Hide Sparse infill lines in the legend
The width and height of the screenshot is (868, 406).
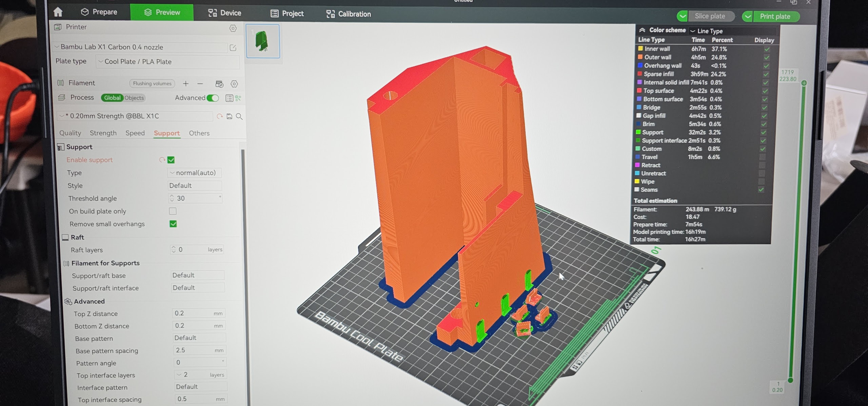click(766, 74)
